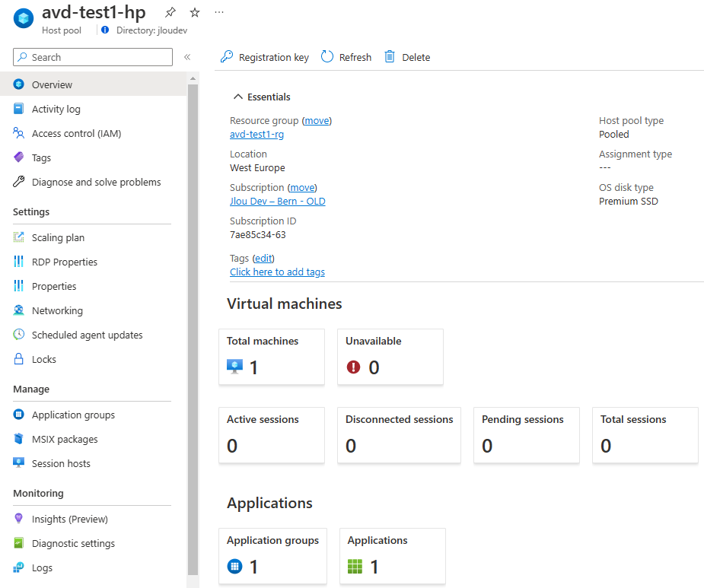Screen dimensions: 704x588
Task: Click the Overview sidebar icon
Action: (x=18, y=84)
